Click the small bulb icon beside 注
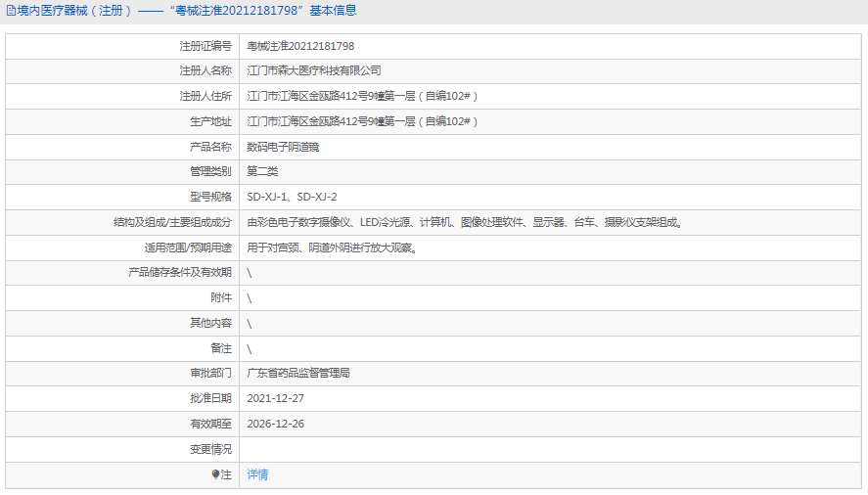This screenshot has width=868, height=495. tap(216, 474)
